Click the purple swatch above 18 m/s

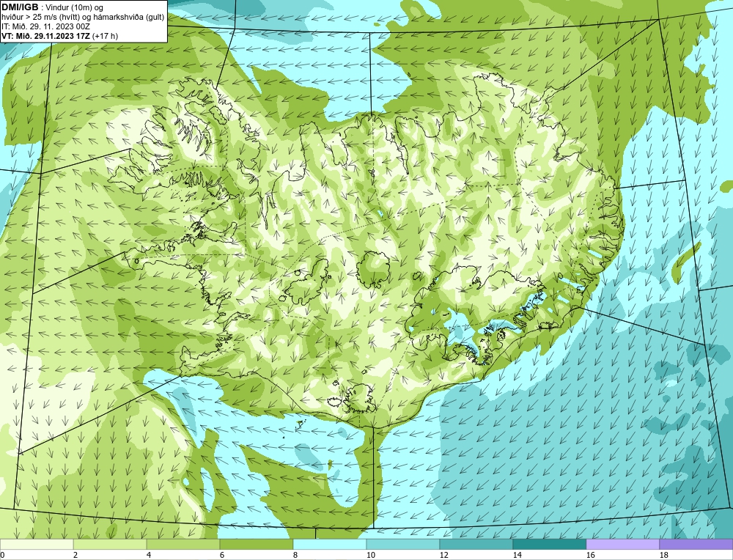[x=696, y=544]
